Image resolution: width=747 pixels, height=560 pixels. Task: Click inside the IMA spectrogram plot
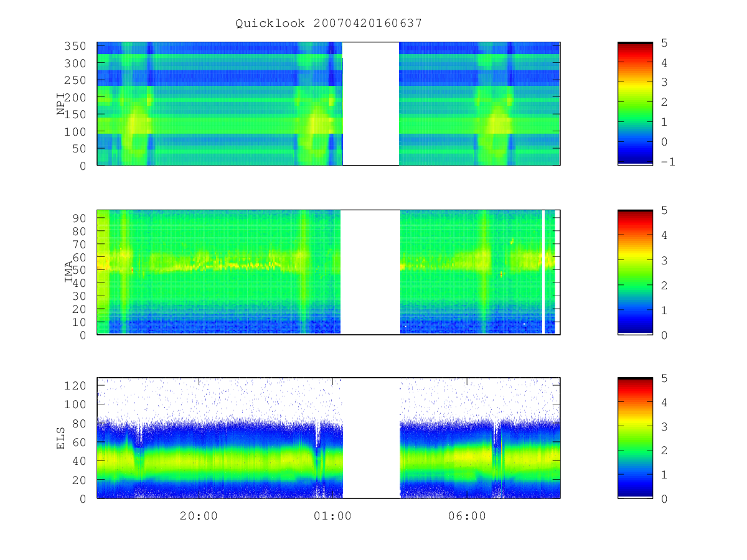pyautogui.click(x=329, y=272)
